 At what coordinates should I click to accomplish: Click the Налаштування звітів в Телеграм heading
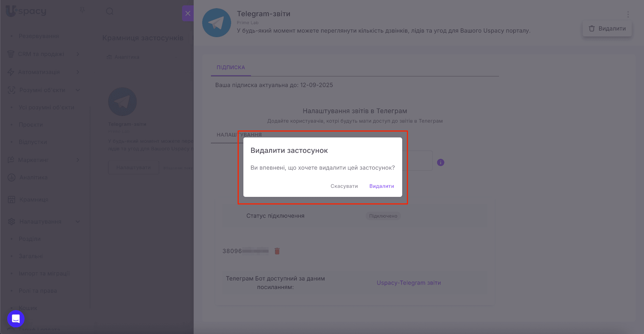pyautogui.click(x=355, y=111)
